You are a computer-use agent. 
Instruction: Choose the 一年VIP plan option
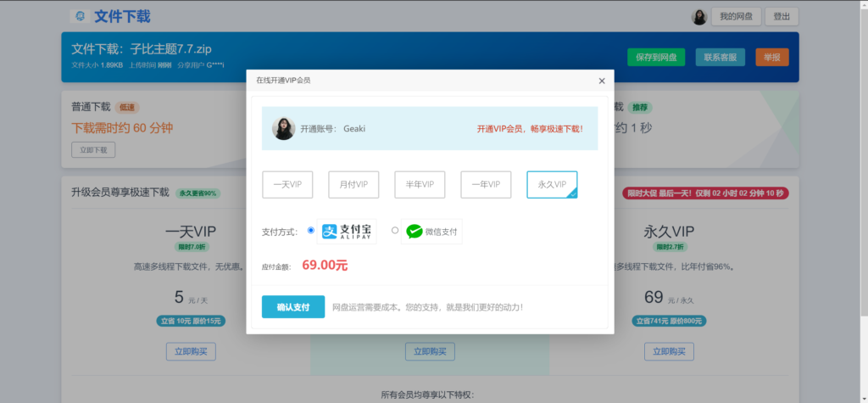[486, 184]
